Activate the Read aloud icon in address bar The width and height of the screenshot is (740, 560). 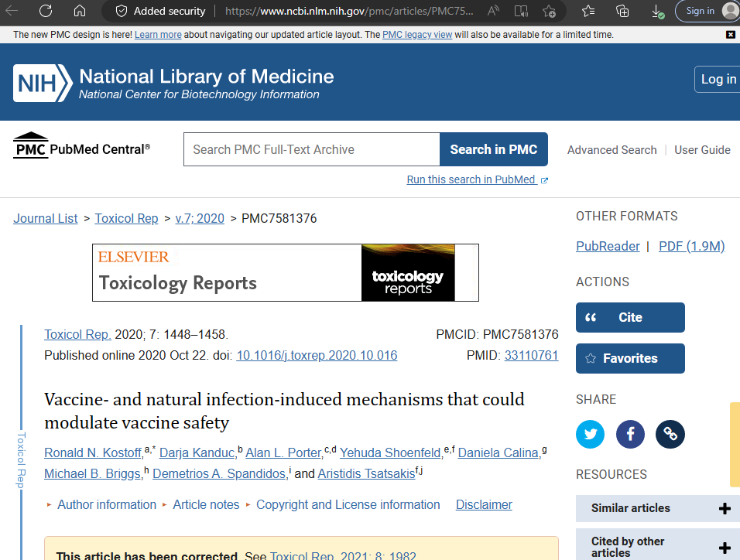pos(493,11)
